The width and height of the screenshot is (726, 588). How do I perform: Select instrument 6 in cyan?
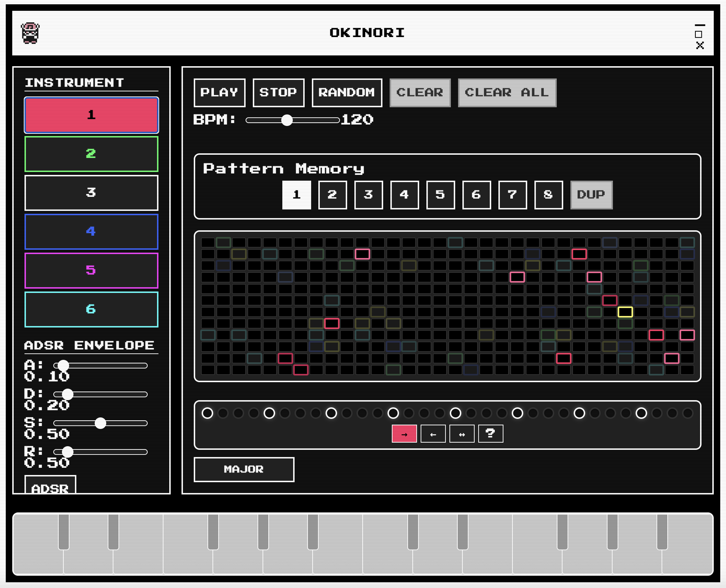click(91, 309)
